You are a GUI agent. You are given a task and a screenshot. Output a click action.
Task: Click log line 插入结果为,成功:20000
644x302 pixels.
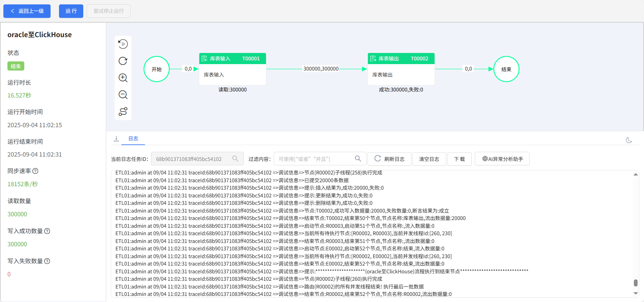point(250,188)
